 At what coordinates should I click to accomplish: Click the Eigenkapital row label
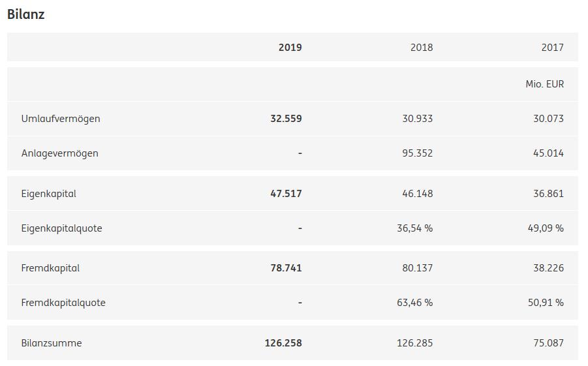(x=49, y=194)
